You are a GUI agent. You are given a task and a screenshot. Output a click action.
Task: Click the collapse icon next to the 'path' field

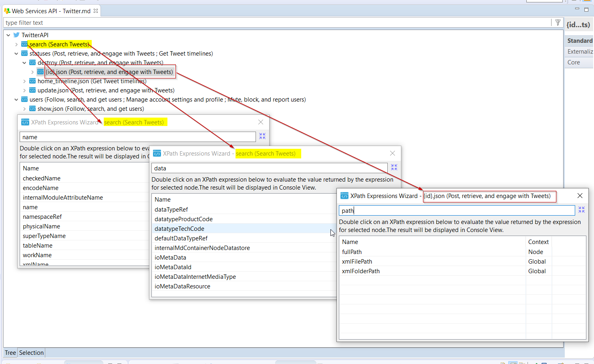(x=582, y=210)
